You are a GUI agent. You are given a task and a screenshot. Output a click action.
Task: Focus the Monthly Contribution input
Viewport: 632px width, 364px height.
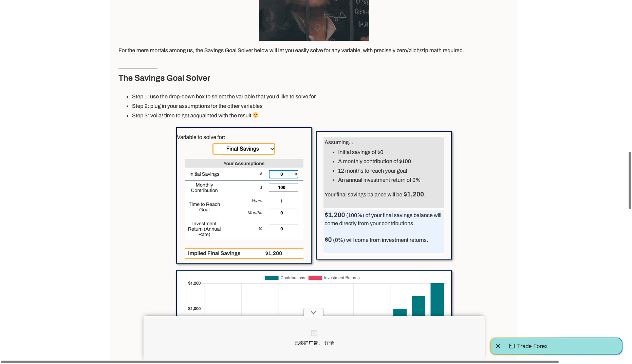click(x=283, y=187)
